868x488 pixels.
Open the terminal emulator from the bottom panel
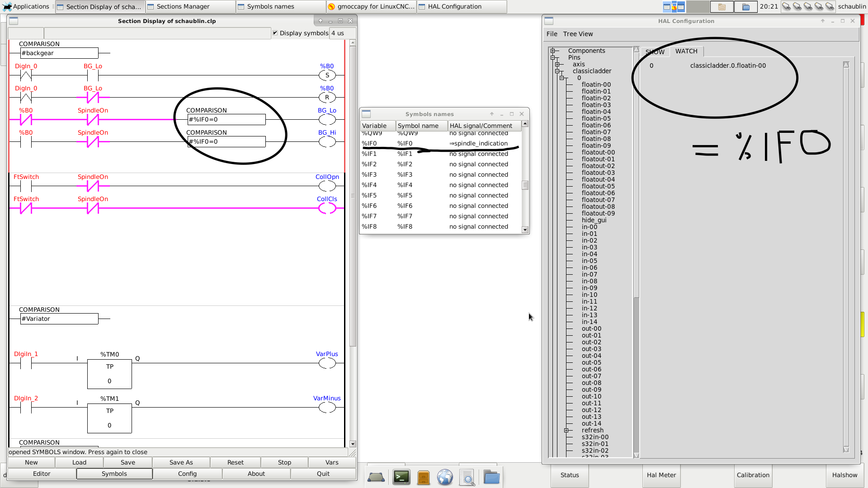click(401, 477)
